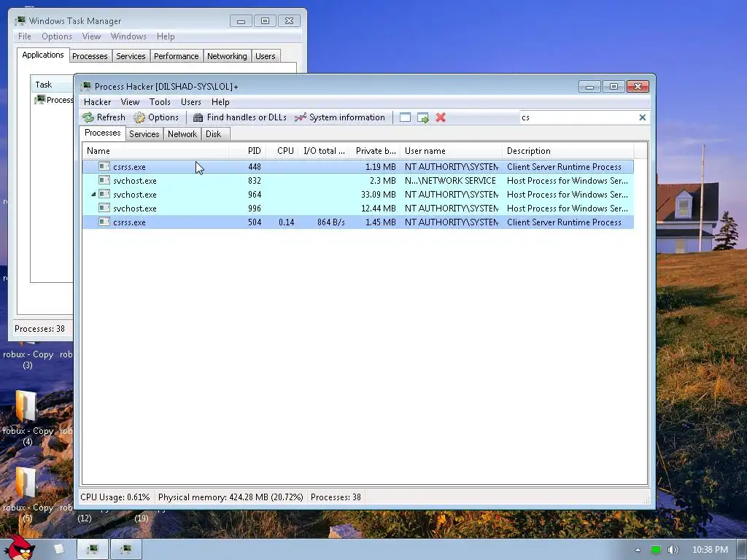The image size is (747, 560).
Task: Switch to the Services tab in Process Hacker
Action: 144,134
